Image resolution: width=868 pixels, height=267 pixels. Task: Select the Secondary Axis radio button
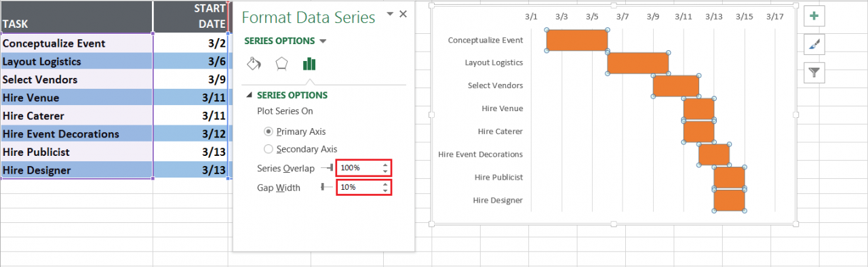click(269, 149)
